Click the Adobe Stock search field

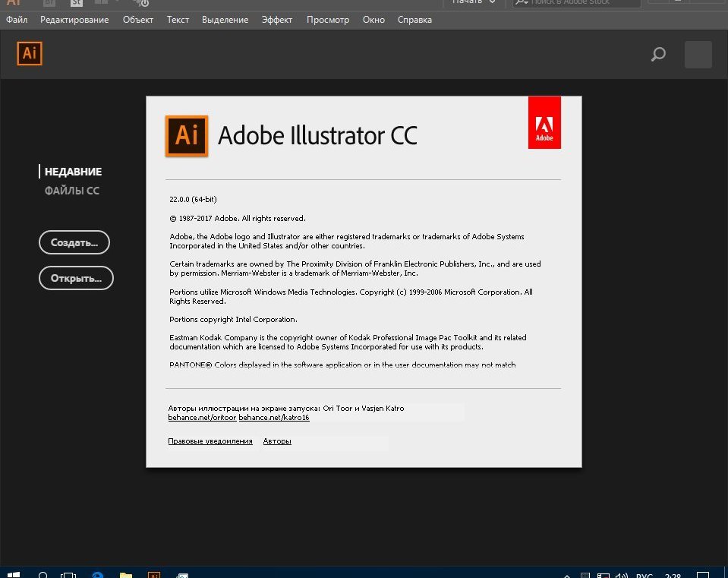577,2
